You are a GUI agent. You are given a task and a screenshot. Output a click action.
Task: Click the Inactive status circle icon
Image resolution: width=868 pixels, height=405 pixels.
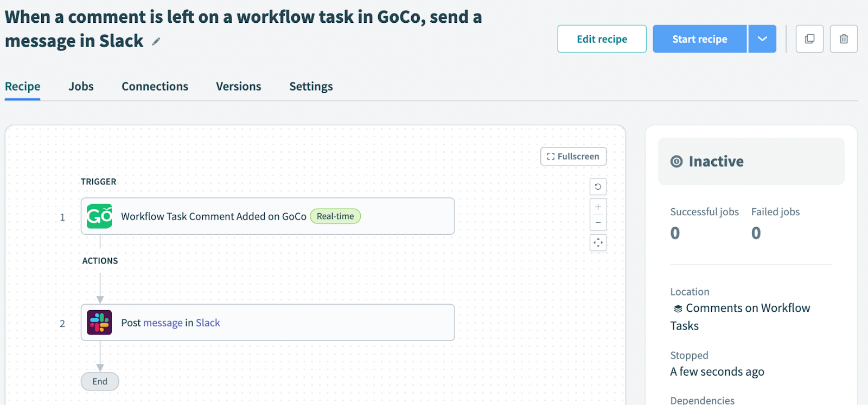click(676, 162)
